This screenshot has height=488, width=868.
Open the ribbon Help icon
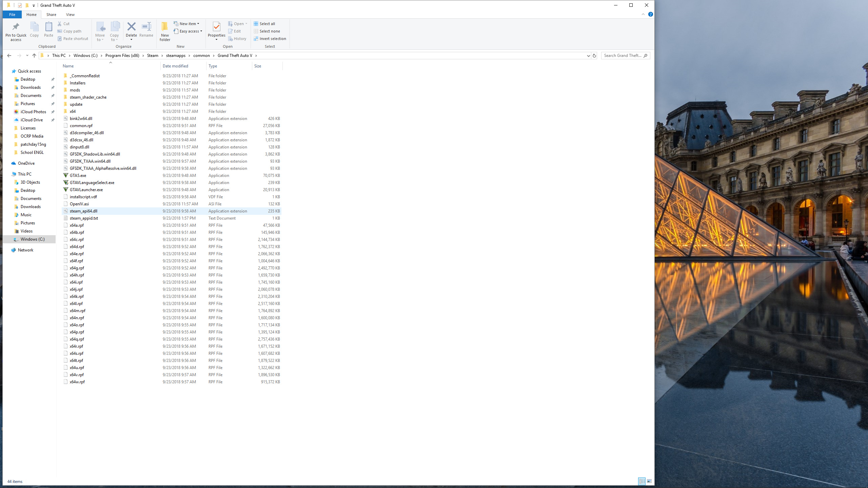click(x=650, y=14)
